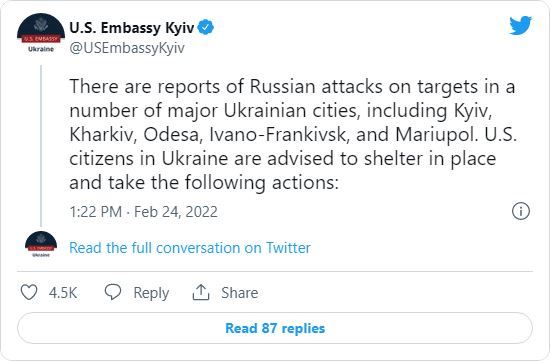Click the reply speech bubble icon
551x363 pixels.
click(113, 292)
